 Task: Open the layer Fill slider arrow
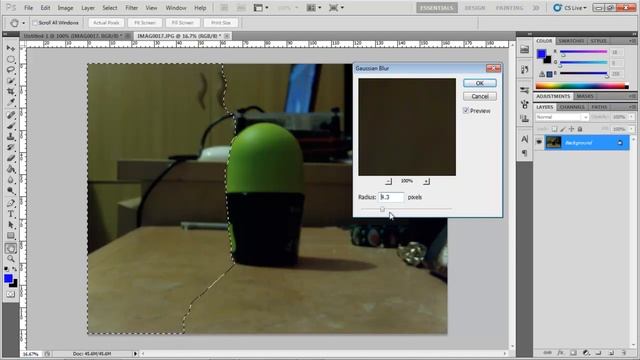point(631,129)
